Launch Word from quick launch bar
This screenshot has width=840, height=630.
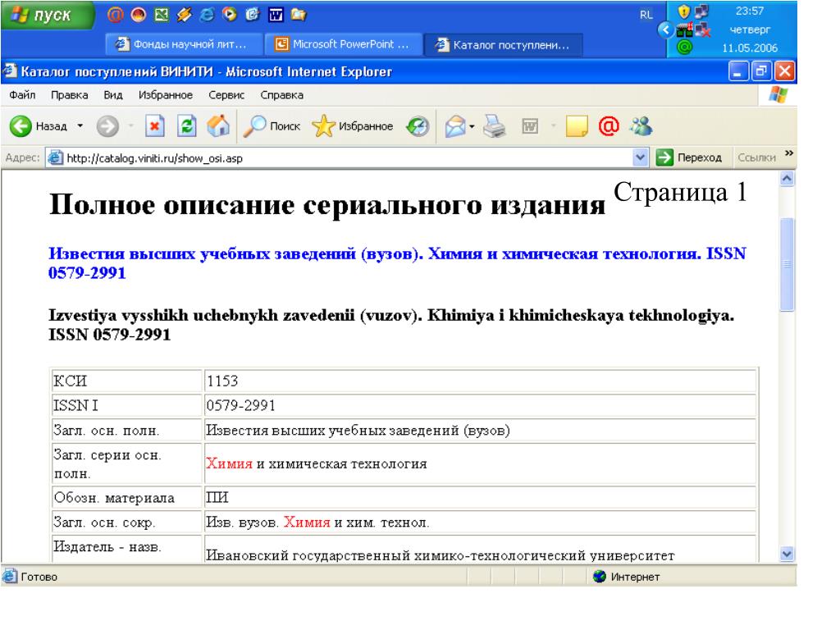pyautogui.click(x=276, y=15)
